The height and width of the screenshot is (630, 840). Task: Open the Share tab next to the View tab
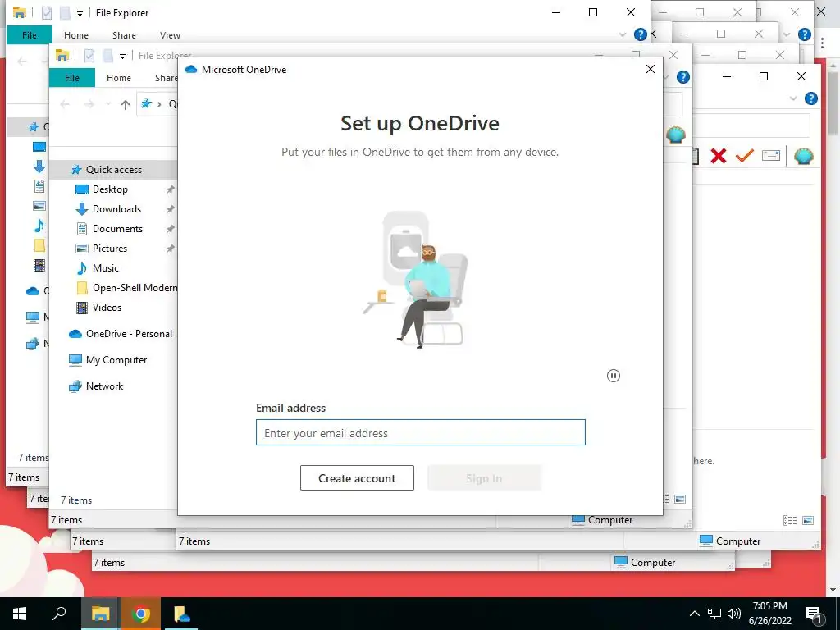(124, 35)
